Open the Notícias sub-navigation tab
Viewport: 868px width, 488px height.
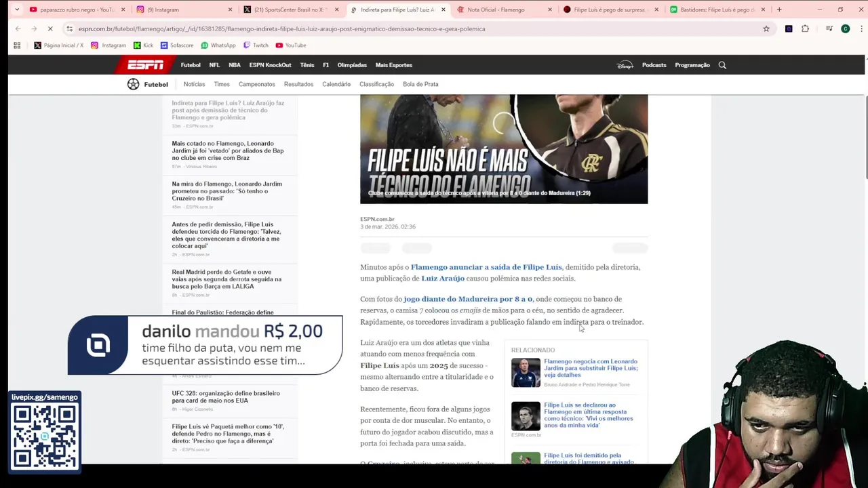pyautogui.click(x=194, y=84)
